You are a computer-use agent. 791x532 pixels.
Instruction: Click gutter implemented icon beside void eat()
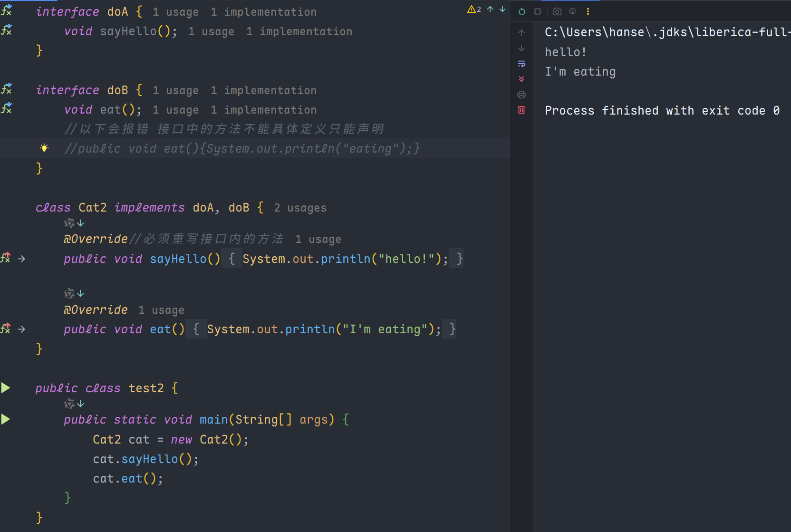(6, 108)
